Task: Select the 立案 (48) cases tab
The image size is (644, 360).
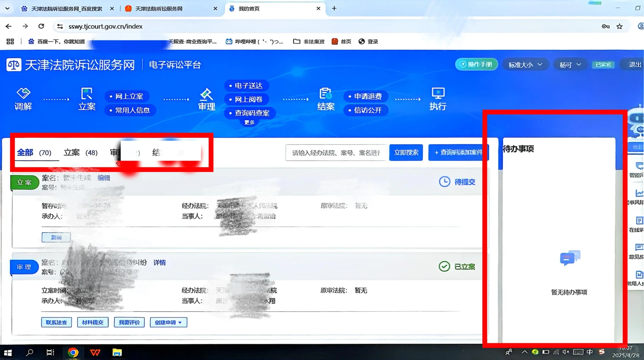Action: coord(81,153)
